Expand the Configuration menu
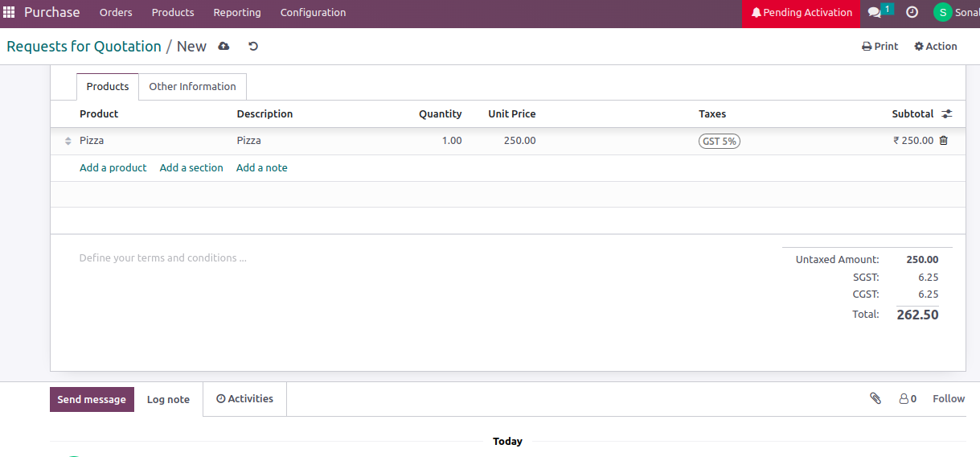The image size is (980, 457). 313,13
